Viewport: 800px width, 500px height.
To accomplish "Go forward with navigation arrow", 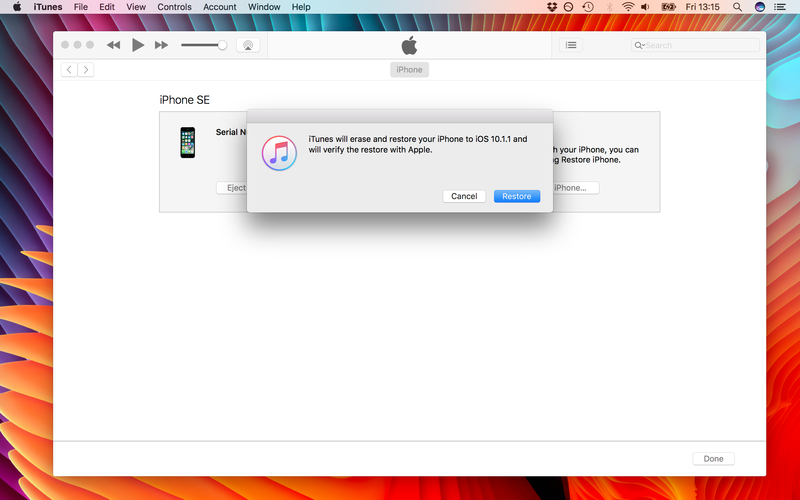I will tap(86, 69).
